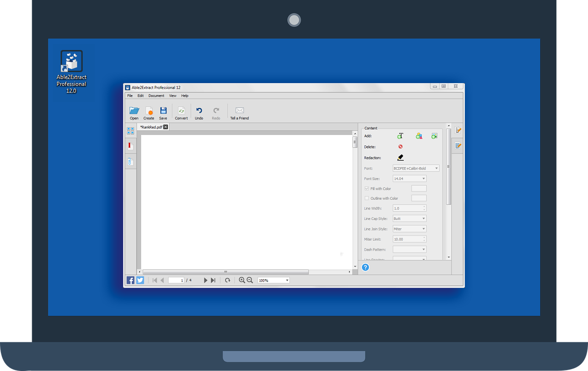Select the Add Text tool
Image resolution: width=588 pixels, height=371 pixels.
(400, 136)
